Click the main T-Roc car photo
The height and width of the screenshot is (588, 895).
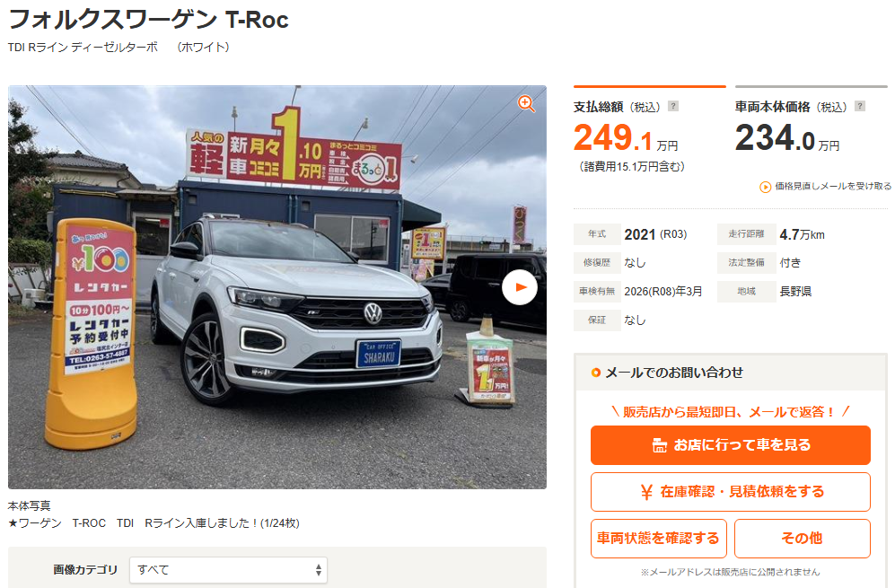[277, 287]
